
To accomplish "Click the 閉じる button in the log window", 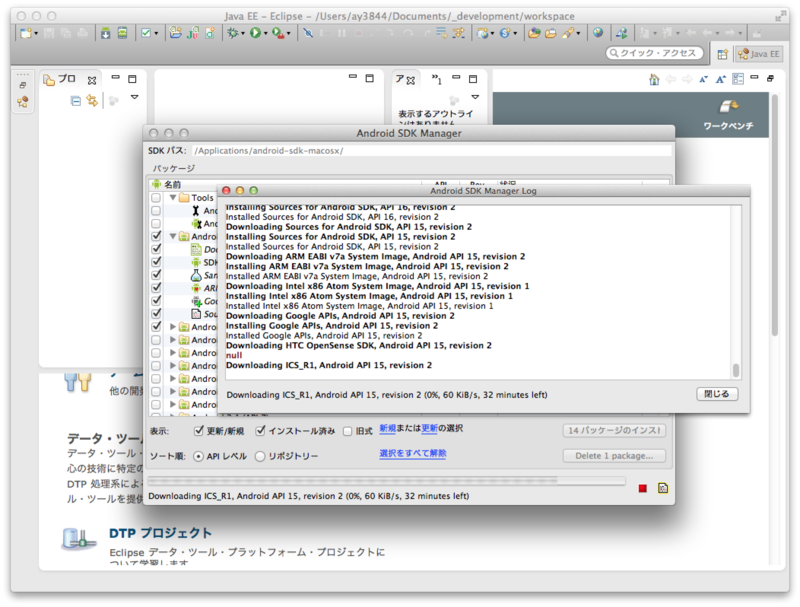I will (x=717, y=394).
